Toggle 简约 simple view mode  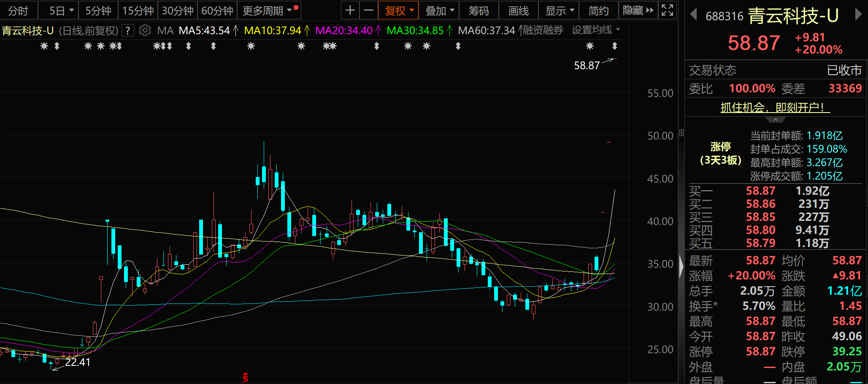pyautogui.click(x=598, y=11)
